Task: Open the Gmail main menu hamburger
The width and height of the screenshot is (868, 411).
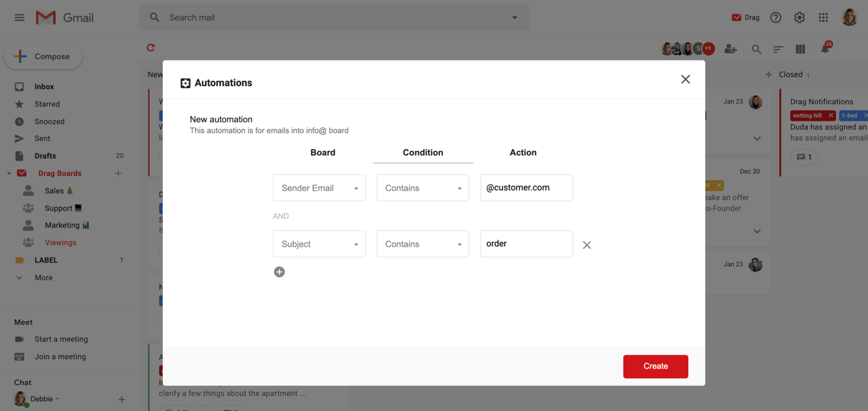Action: point(20,17)
